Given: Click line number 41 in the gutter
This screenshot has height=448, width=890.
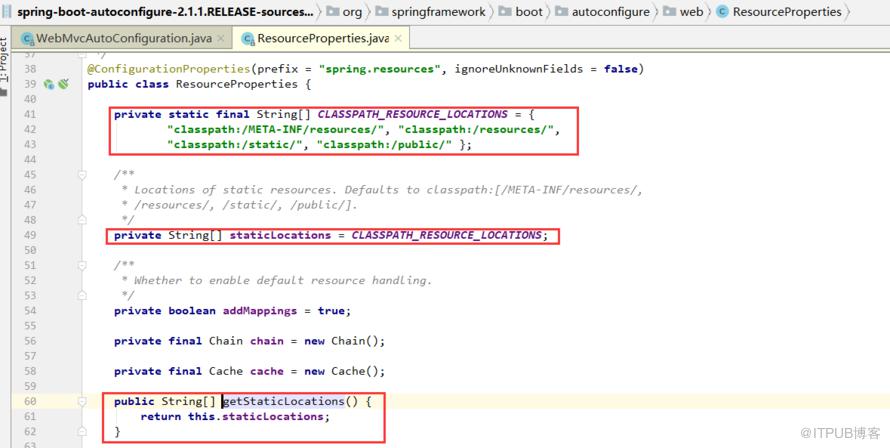Looking at the screenshot, I should coord(30,114).
